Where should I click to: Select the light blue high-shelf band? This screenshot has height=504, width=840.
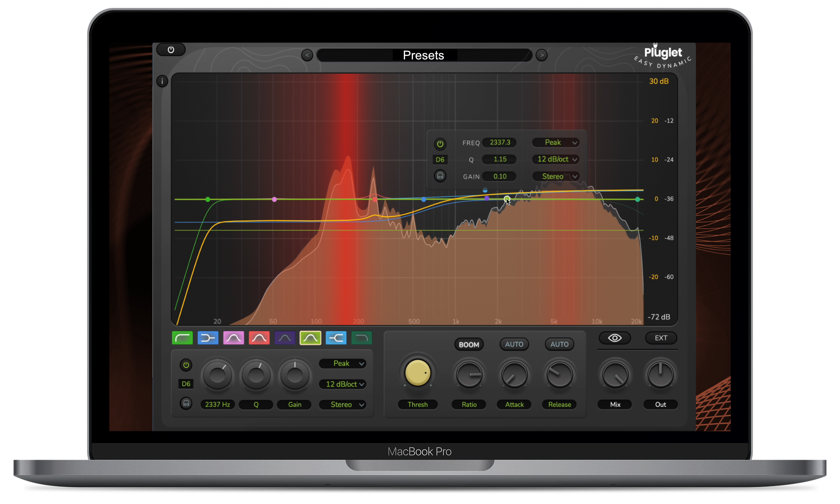pos(336,338)
